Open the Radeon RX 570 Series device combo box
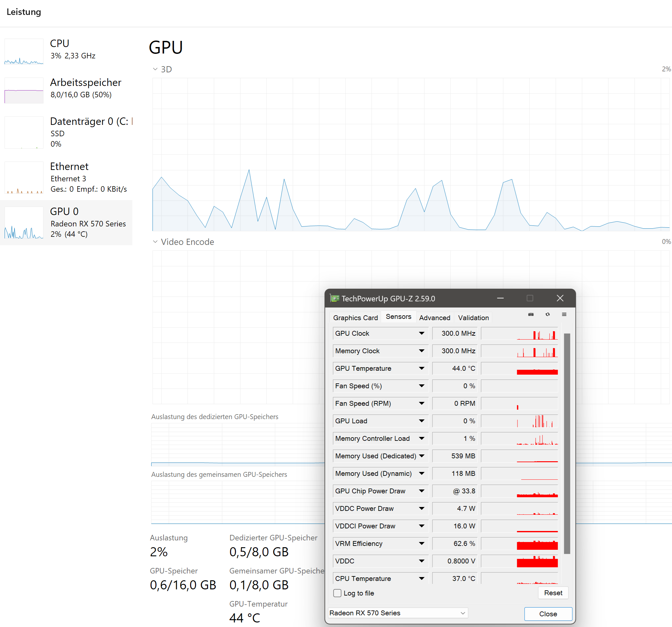 (x=397, y=613)
